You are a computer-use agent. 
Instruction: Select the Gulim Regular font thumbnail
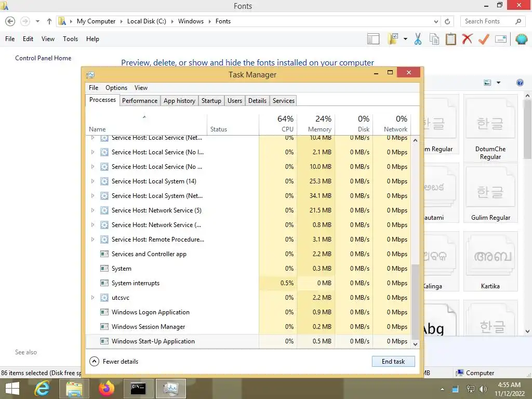click(x=490, y=193)
